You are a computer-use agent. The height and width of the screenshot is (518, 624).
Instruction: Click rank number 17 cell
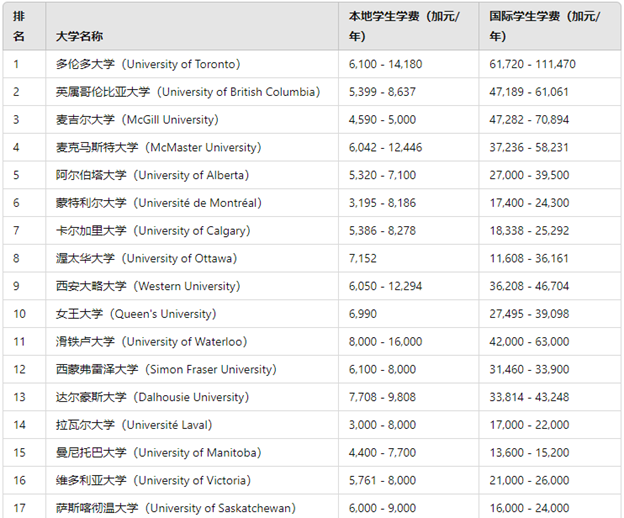(x=24, y=506)
